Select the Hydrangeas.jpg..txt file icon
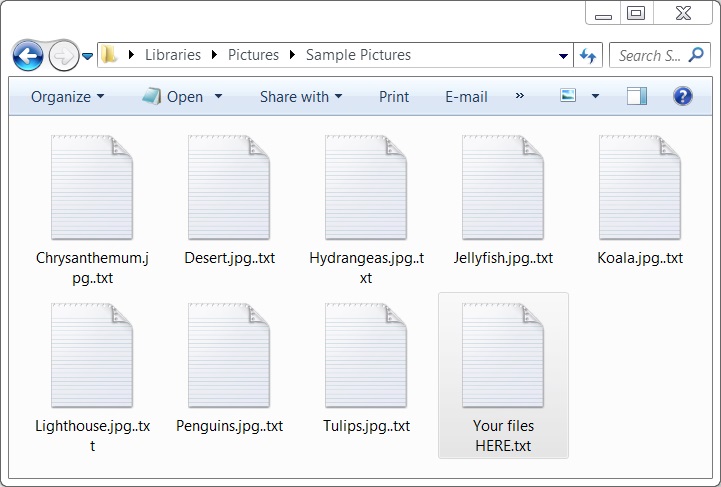This screenshot has width=721, height=487. [366, 187]
